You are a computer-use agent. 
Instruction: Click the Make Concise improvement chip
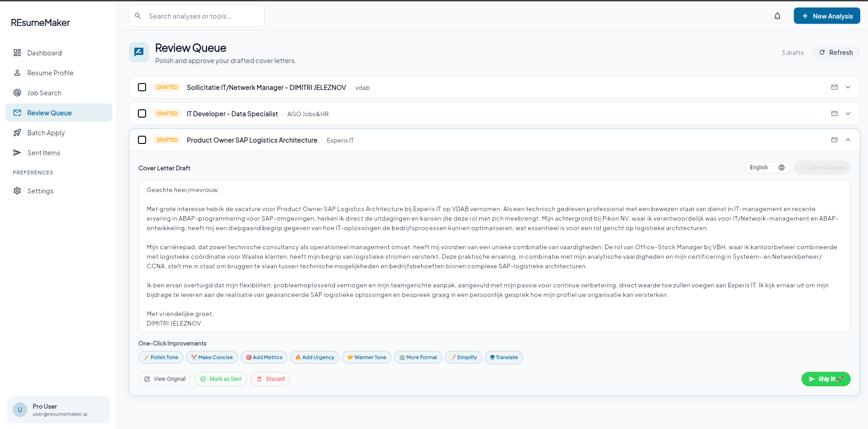[211, 357]
